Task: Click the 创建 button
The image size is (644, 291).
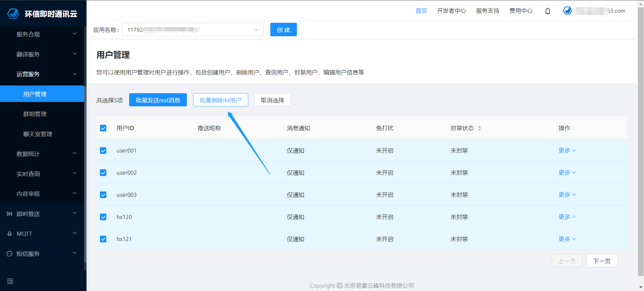Action: tap(283, 30)
